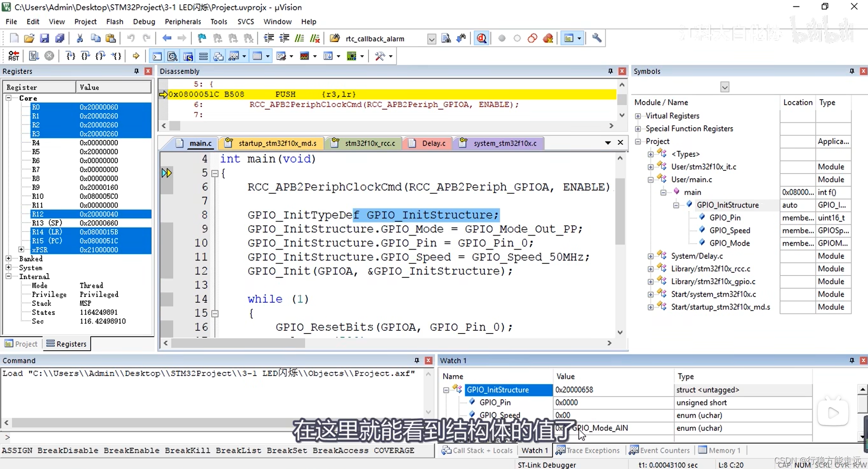868x469 pixels.
Task: Click Kill all breakpoints icon
Action: pos(548,39)
